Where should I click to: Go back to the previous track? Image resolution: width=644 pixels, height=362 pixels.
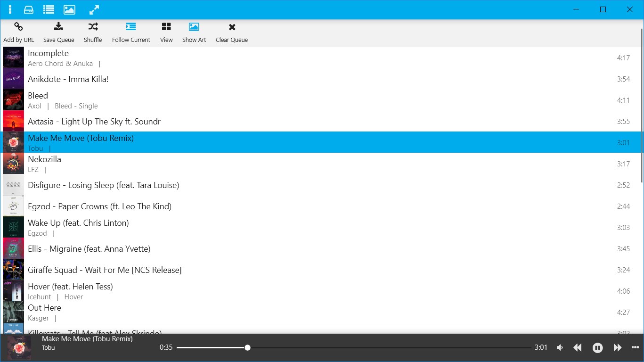click(x=578, y=347)
